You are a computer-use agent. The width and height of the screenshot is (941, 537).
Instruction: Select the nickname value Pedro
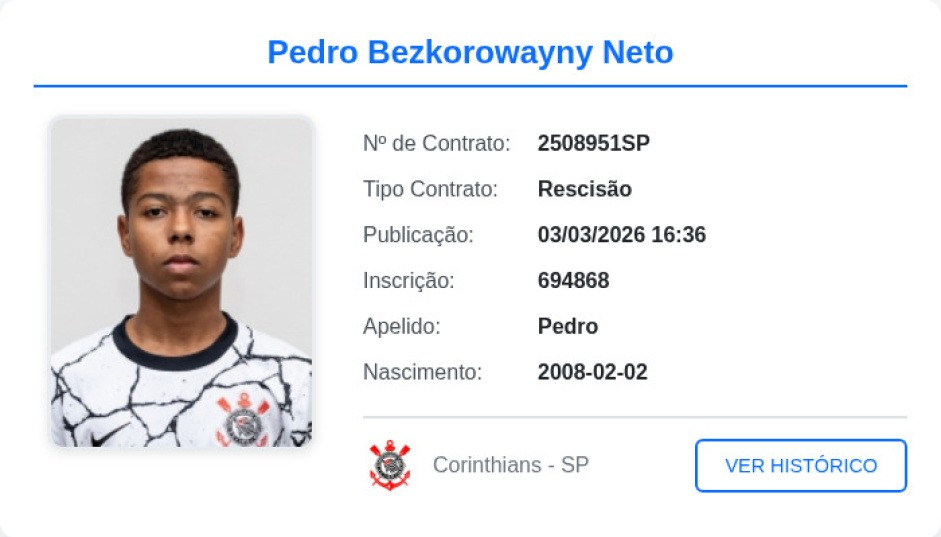568,326
